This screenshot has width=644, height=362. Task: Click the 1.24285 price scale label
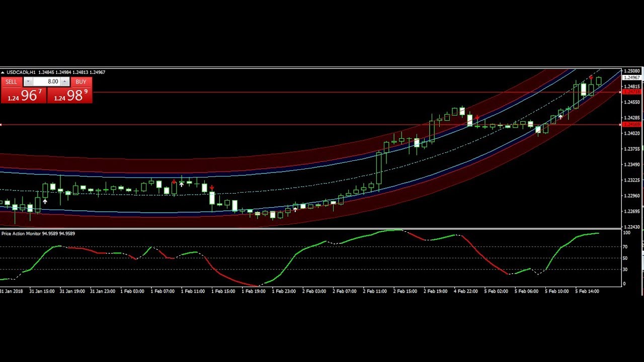coord(632,118)
